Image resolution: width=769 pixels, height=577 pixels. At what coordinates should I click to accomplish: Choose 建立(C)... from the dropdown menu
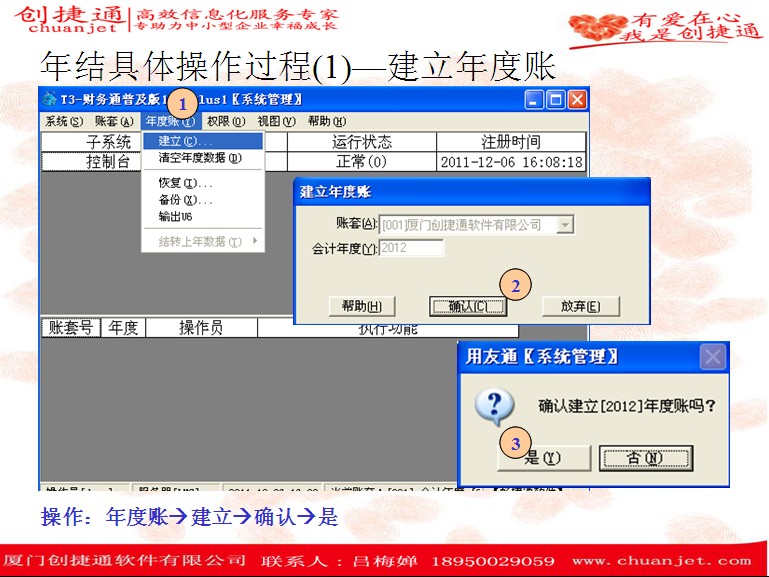(203, 141)
